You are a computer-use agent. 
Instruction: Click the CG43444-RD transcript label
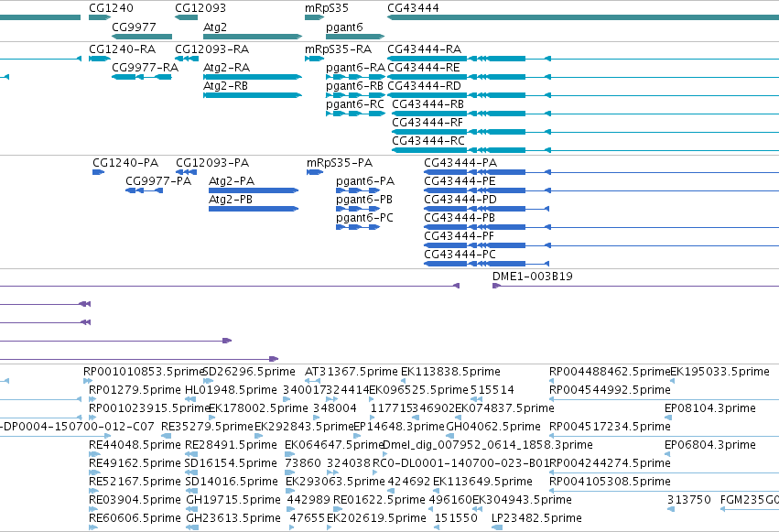pyautogui.click(x=424, y=86)
